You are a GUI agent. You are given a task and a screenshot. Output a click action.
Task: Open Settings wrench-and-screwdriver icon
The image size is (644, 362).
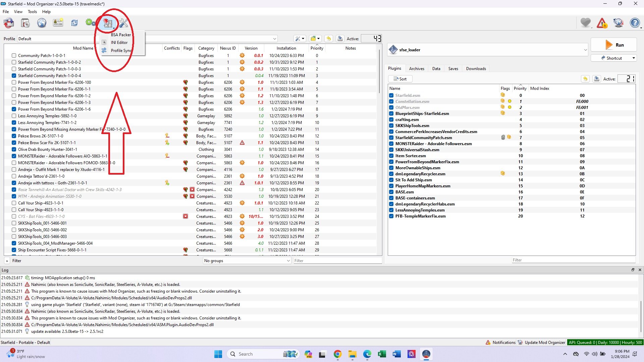123,23
